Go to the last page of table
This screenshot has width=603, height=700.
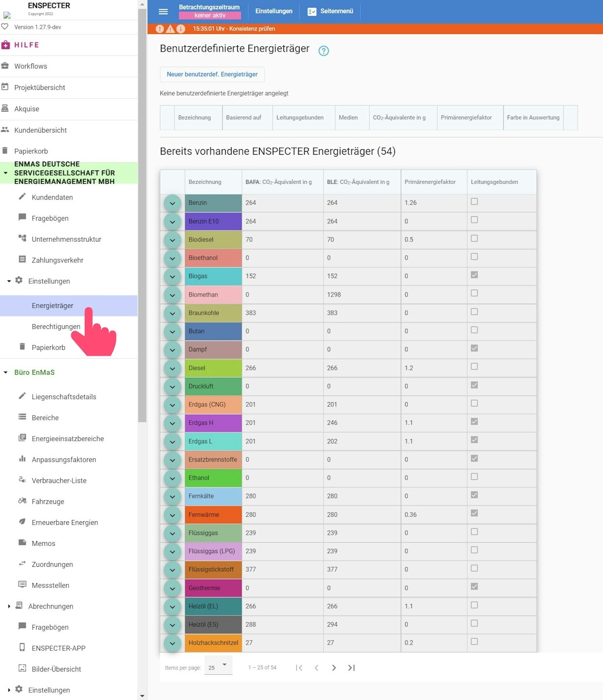pyautogui.click(x=352, y=668)
